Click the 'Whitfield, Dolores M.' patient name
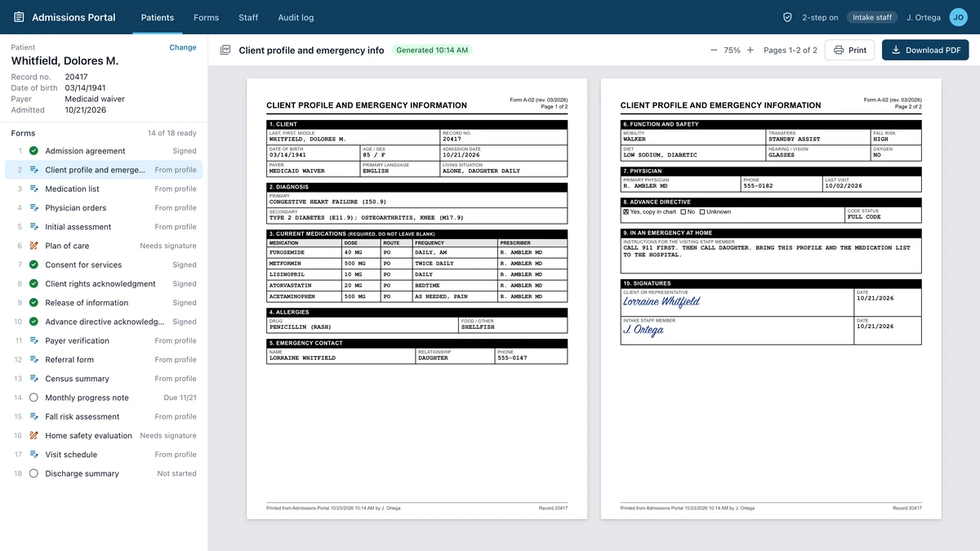This screenshot has height=551, width=980. click(x=65, y=61)
